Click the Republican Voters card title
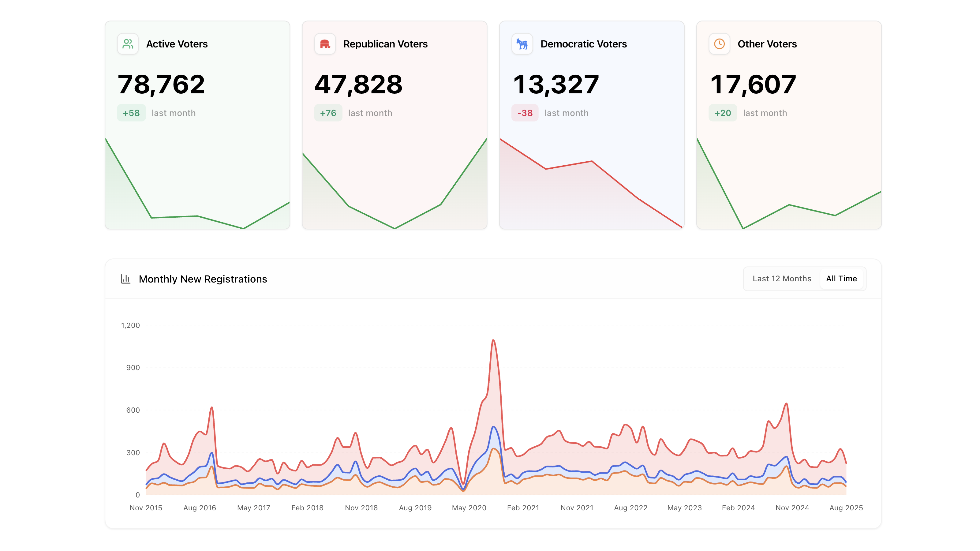This screenshot has height=551, width=980. pyautogui.click(x=385, y=44)
